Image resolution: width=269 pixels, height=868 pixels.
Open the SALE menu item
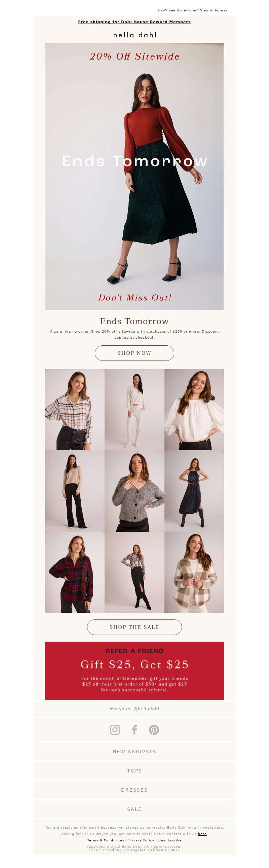coord(134,809)
